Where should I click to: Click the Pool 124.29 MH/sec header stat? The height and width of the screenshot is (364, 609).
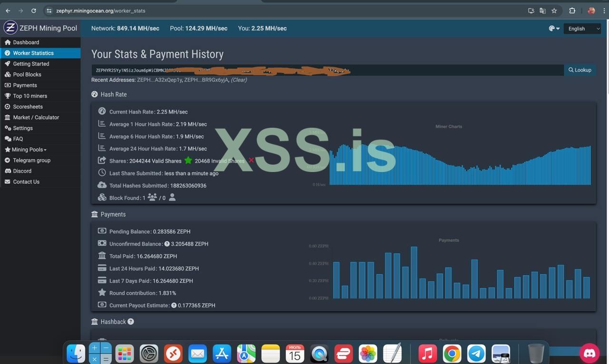(x=198, y=29)
